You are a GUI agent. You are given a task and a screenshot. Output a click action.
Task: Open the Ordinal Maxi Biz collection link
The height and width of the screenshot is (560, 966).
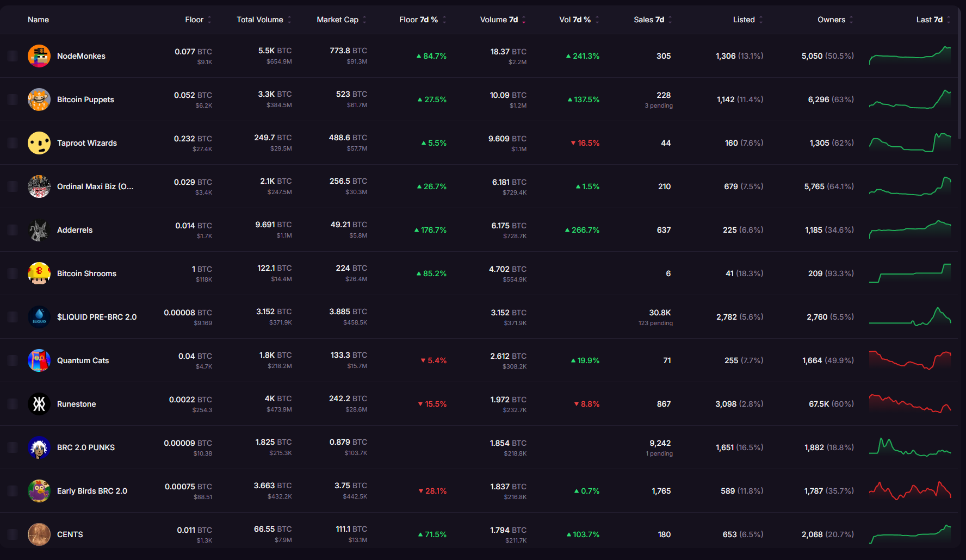pyautogui.click(x=95, y=186)
